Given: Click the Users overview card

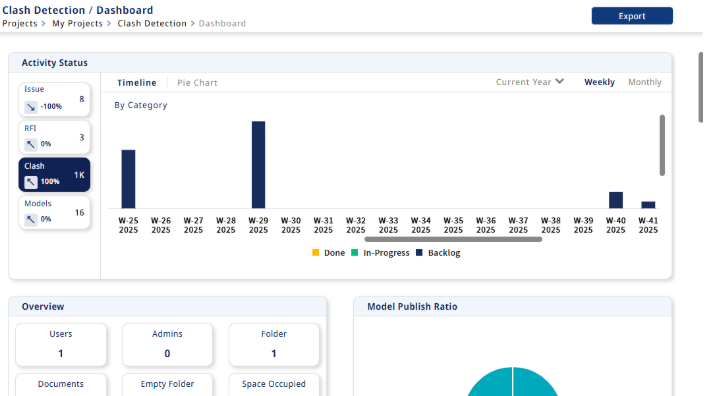Looking at the screenshot, I should [x=61, y=345].
